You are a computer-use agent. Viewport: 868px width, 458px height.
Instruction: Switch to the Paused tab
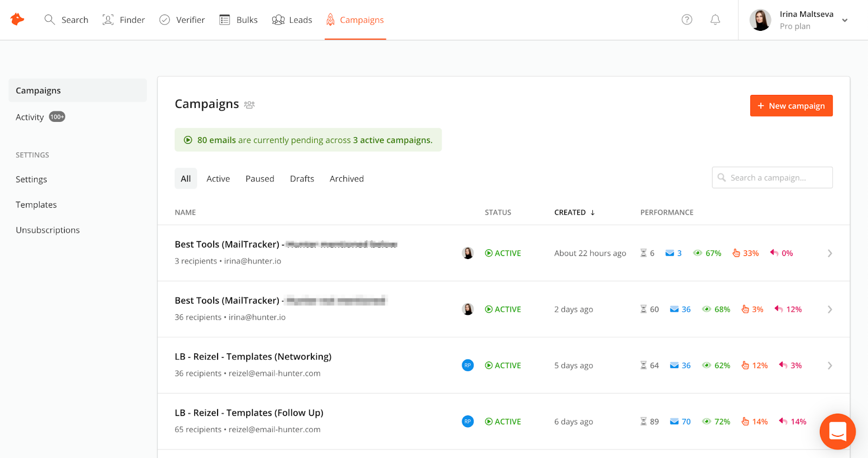point(260,179)
